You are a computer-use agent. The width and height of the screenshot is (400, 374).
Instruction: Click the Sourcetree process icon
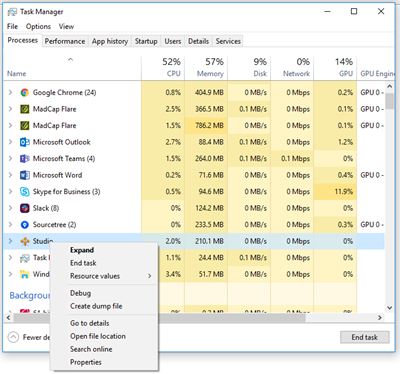25,225
